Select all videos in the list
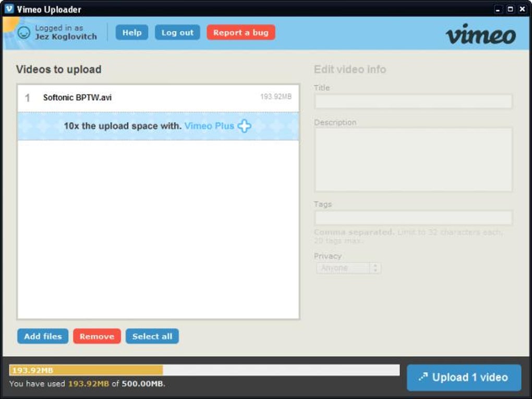 [x=152, y=336]
